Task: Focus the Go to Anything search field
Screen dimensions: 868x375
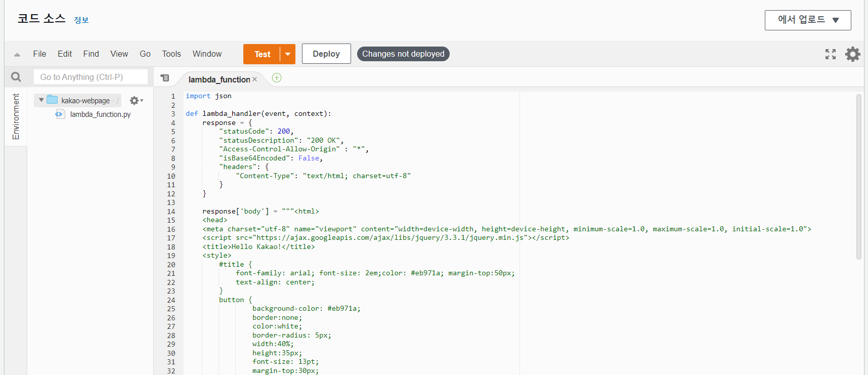Action: (x=91, y=77)
